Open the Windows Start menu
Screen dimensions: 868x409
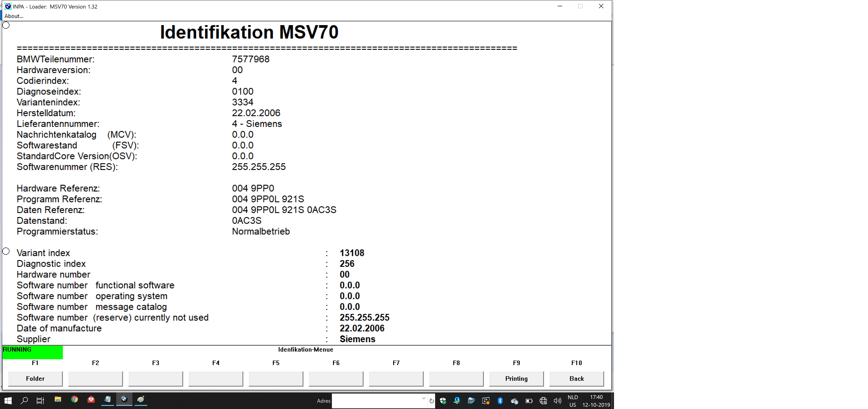(x=8, y=400)
